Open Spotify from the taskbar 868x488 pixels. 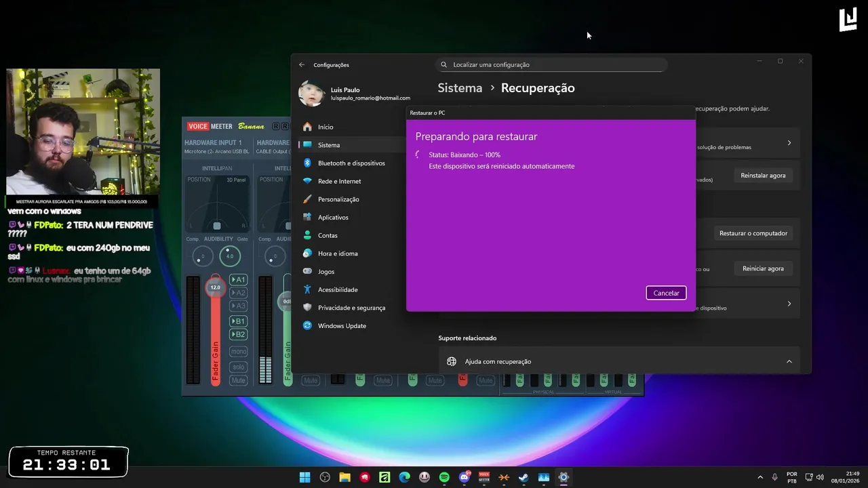(444, 477)
